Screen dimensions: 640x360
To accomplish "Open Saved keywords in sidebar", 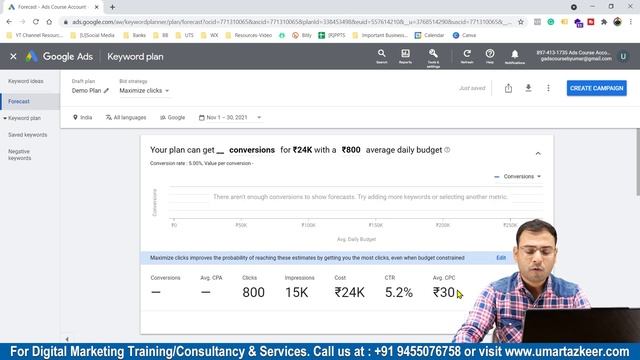I will [x=27, y=135].
